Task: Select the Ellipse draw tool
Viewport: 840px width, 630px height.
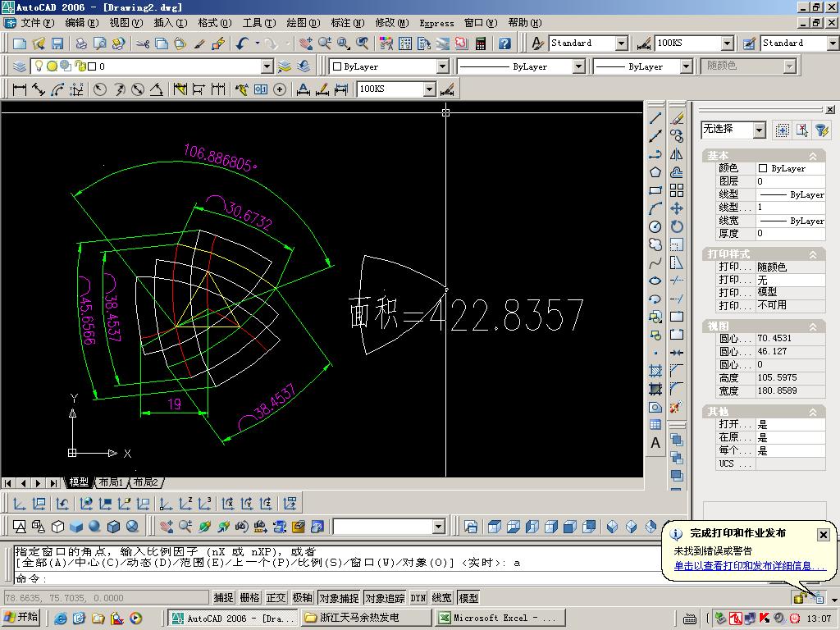Action: click(x=655, y=281)
